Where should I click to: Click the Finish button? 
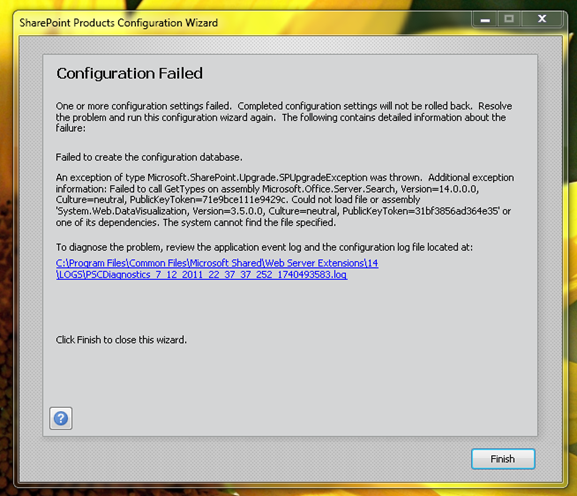tap(503, 459)
